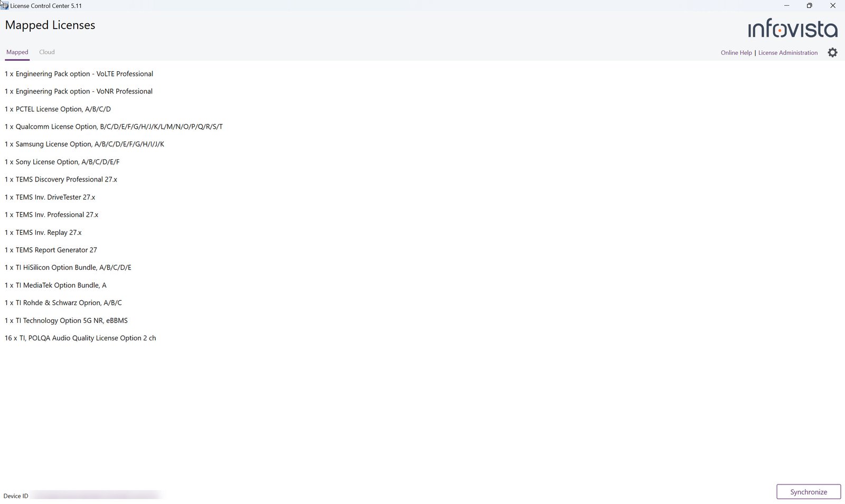Select TEMS Inv. Professional 27.x
This screenshot has height=504, width=845.
pyautogui.click(x=51, y=215)
